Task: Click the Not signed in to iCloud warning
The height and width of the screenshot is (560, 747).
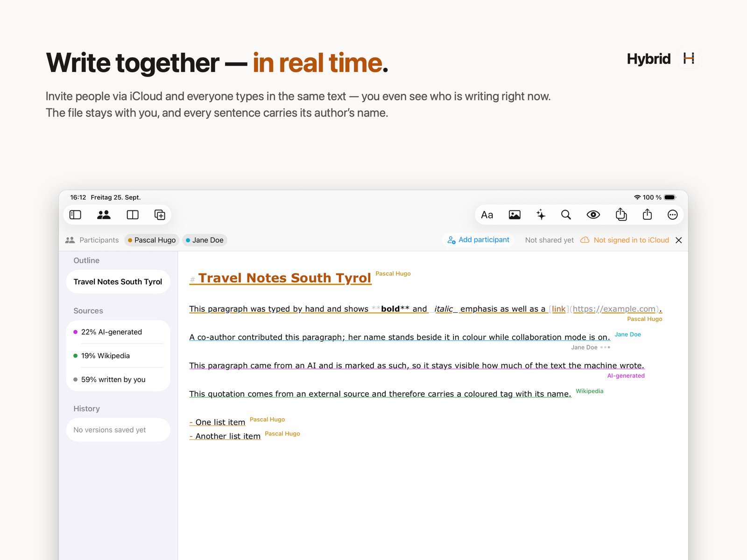Action: pyautogui.click(x=625, y=240)
